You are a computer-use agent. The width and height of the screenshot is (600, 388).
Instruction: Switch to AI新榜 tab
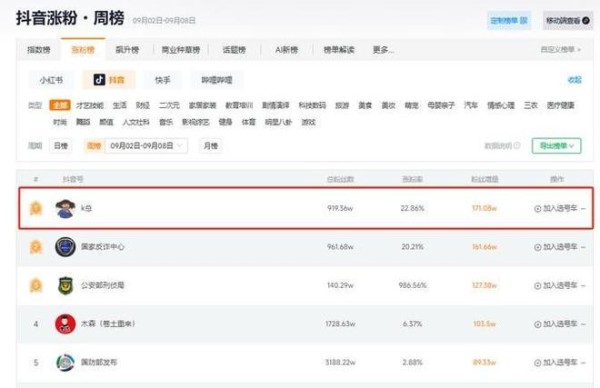pos(286,50)
